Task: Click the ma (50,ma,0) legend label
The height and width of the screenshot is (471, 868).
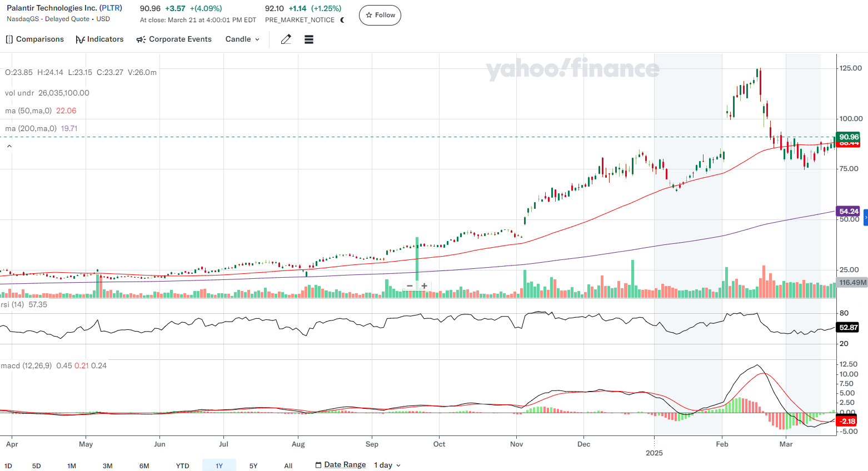Action: click(28, 111)
